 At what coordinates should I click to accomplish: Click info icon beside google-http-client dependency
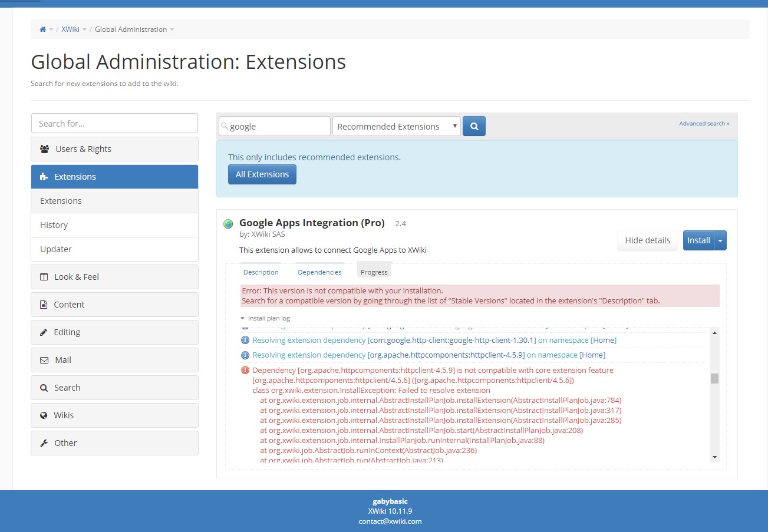(245, 340)
